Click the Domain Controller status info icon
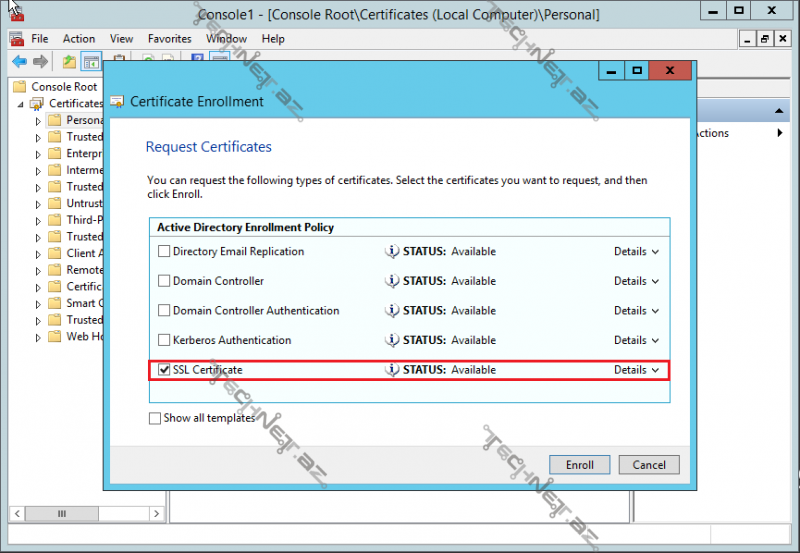Screen dimensions: 800x553 (392, 281)
